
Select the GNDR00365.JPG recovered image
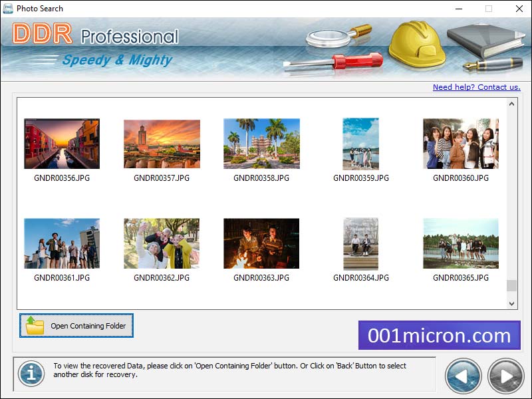pos(460,243)
